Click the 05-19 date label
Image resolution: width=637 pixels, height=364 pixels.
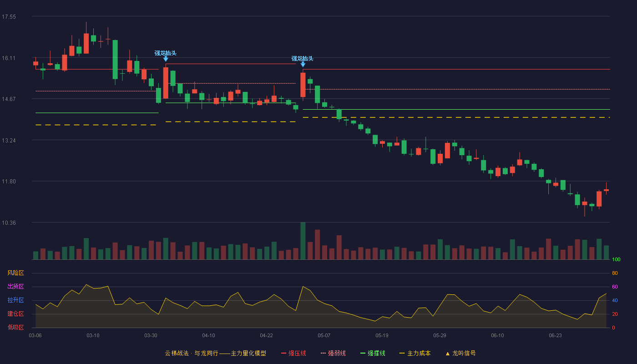tap(382, 335)
